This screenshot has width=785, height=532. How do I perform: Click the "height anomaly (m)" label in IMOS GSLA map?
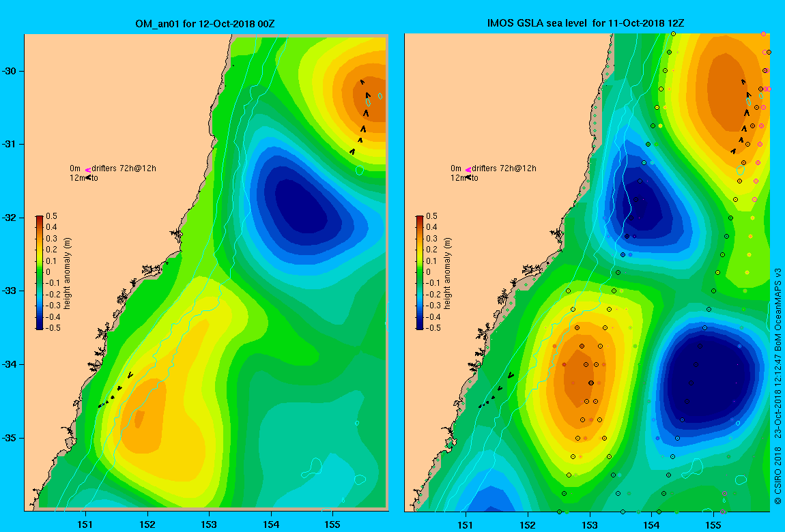click(x=448, y=273)
